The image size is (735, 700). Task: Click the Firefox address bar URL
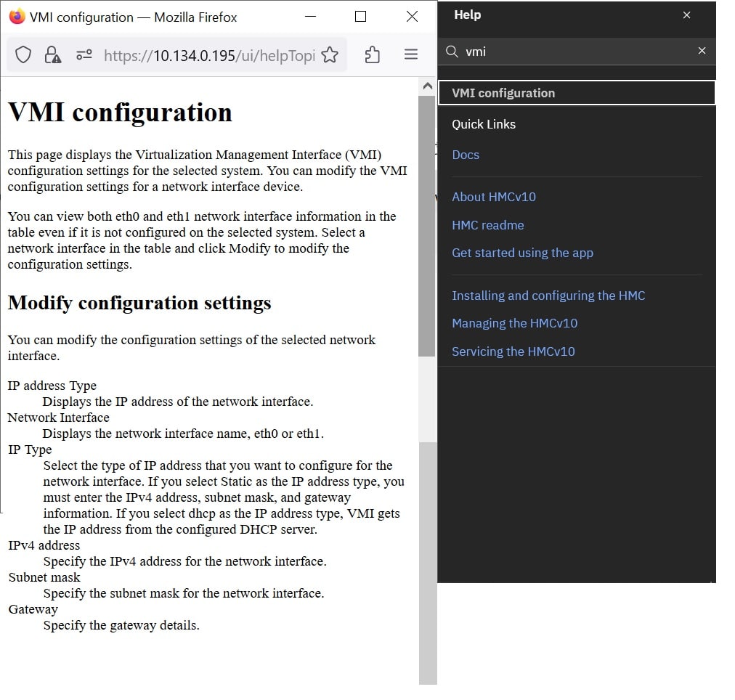[209, 56]
